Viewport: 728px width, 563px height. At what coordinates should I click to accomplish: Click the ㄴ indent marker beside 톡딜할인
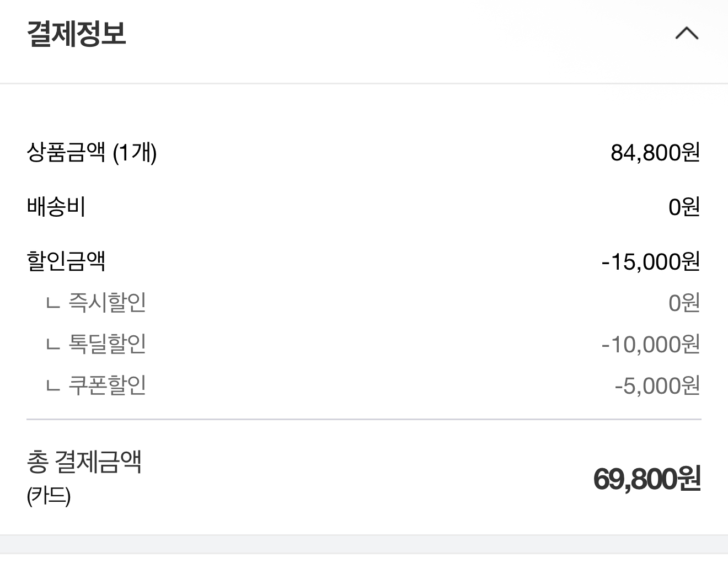point(53,345)
